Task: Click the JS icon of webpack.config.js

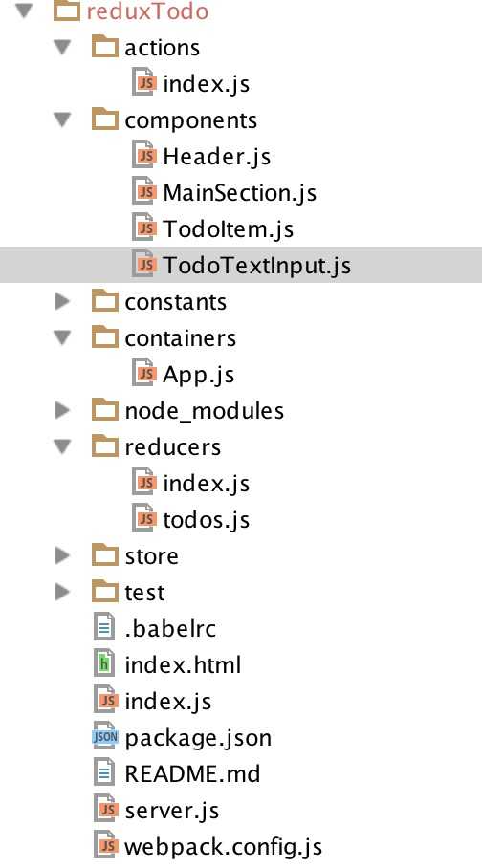Action: 106,846
